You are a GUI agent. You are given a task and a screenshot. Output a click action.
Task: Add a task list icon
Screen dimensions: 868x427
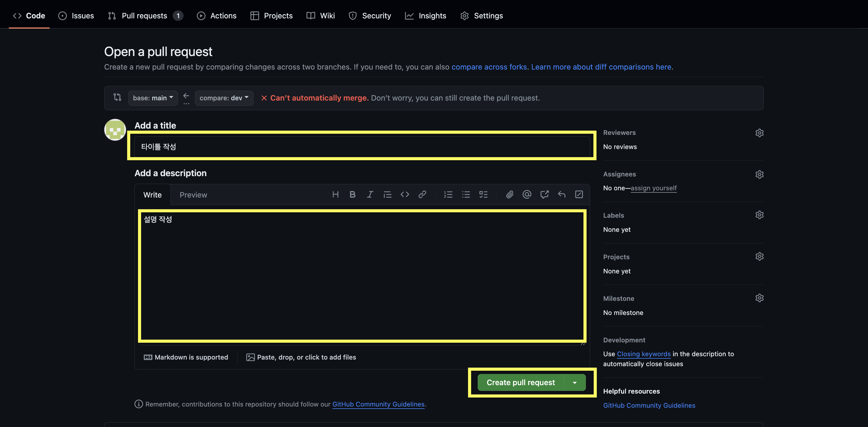(x=483, y=194)
